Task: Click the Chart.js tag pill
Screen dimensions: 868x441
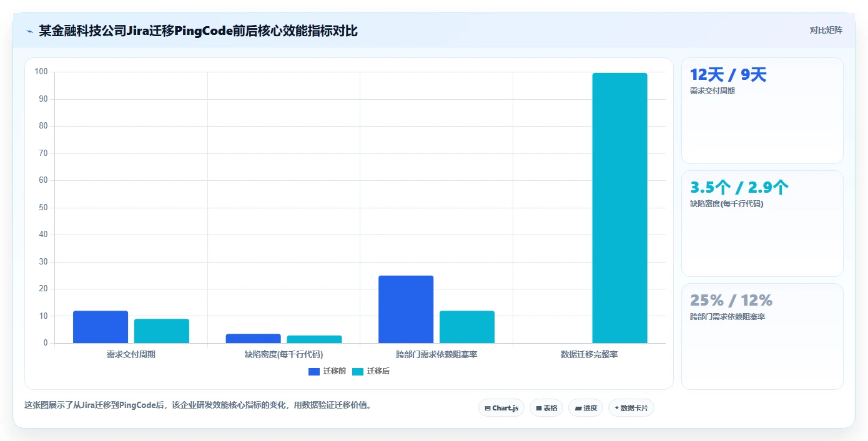Action: 501,408
